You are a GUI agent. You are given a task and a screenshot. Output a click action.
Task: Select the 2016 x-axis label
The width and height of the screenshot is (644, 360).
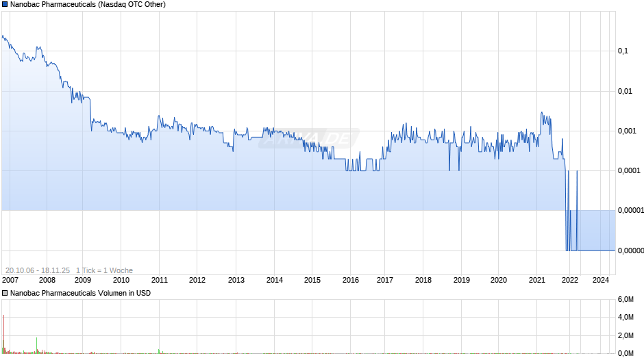(351, 280)
